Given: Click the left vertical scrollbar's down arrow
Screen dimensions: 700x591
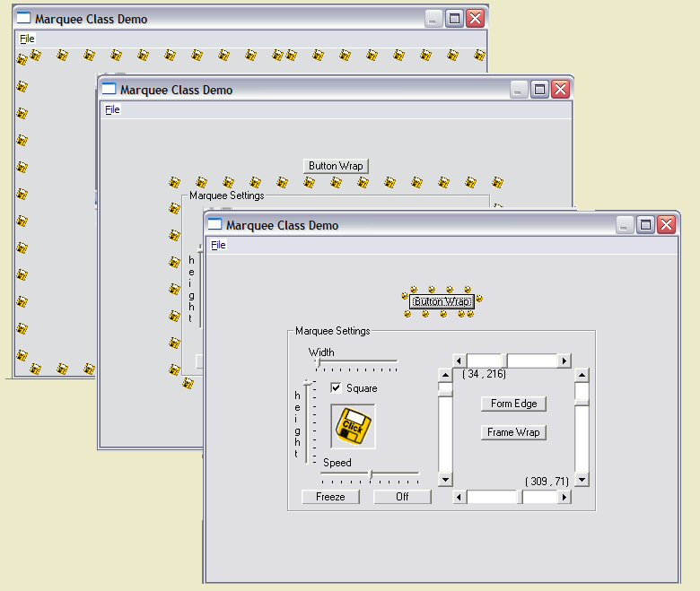Looking at the screenshot, I should (445, 480).
